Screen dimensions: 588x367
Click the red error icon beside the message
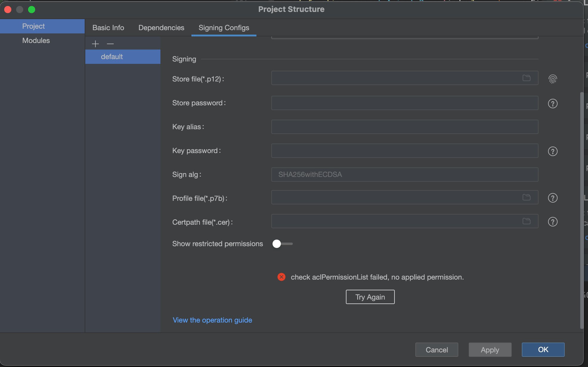click(x=281, y=277)
